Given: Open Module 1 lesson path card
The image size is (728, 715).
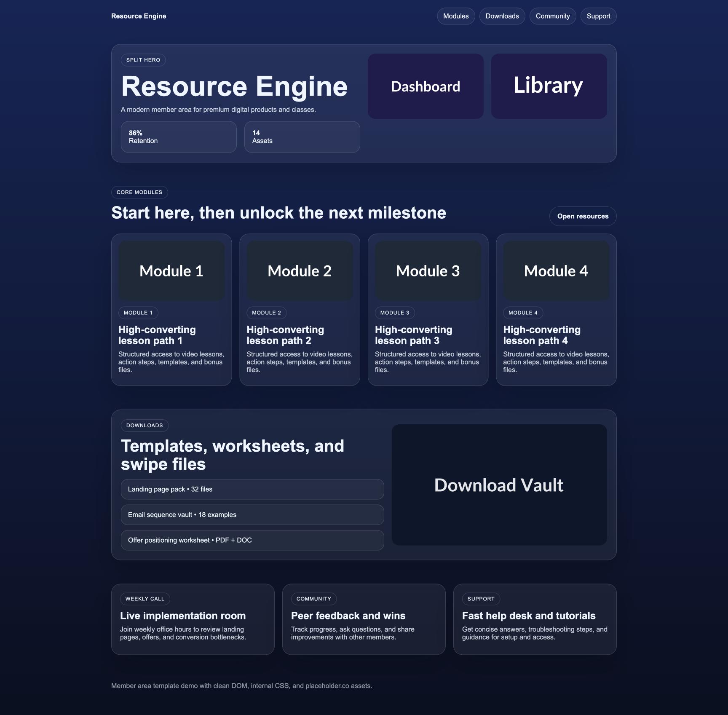Looking at the screenshot, I should [x=171, y=310].
